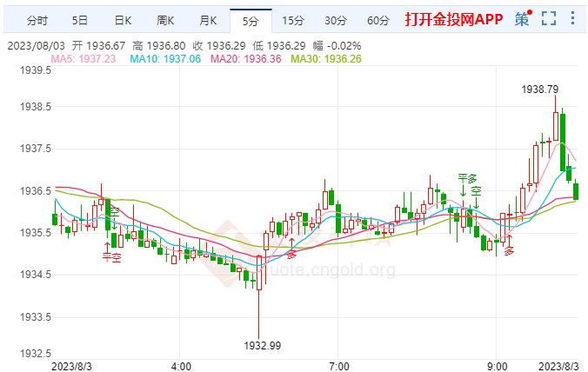The image size is (588, 372).
Task: Click the MA20: 1936.36 indicator label
Action: 245,59
